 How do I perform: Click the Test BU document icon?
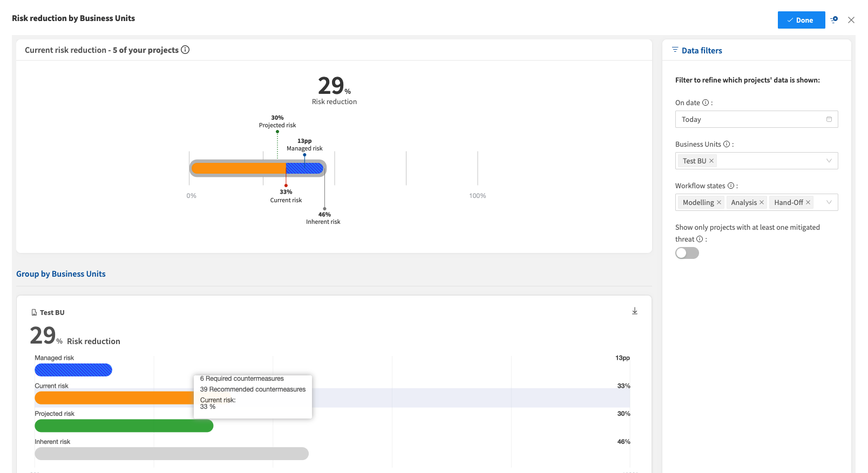tap(35, 312)
